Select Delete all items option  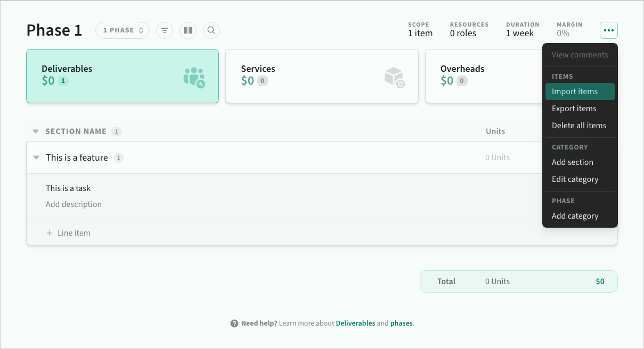(x=579, y=126)
